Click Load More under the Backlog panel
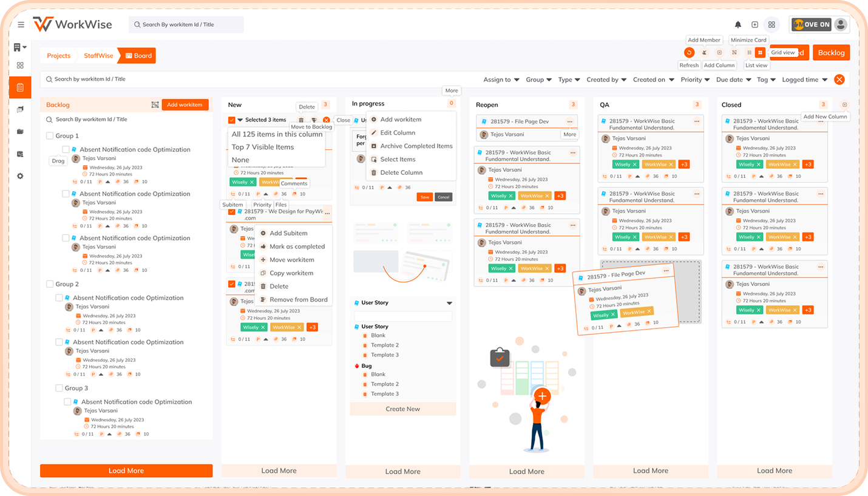Image resolution: width=868 pixels, height=496 pixels. click(x=126, y=471)
